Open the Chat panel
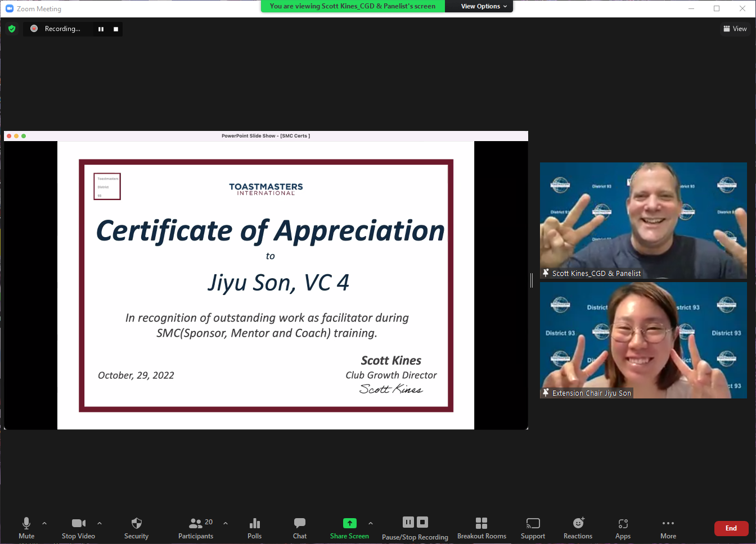This screenshot has height=544, width=756. 300,528
